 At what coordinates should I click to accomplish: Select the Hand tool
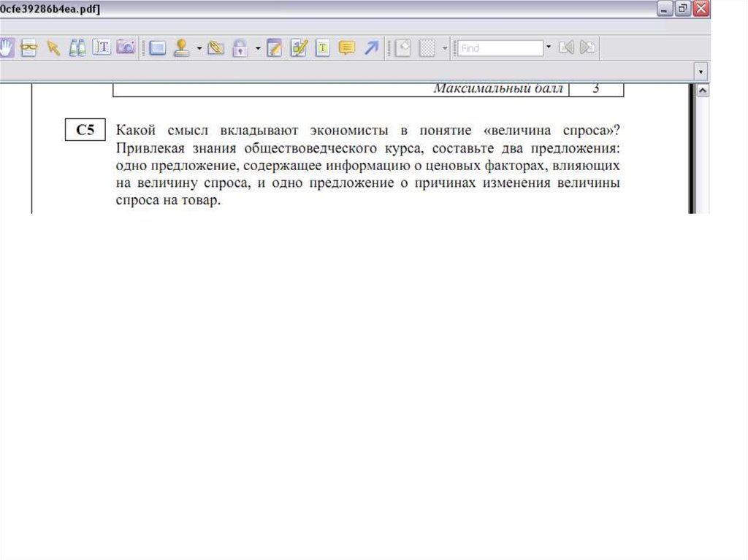pos(7,48)
